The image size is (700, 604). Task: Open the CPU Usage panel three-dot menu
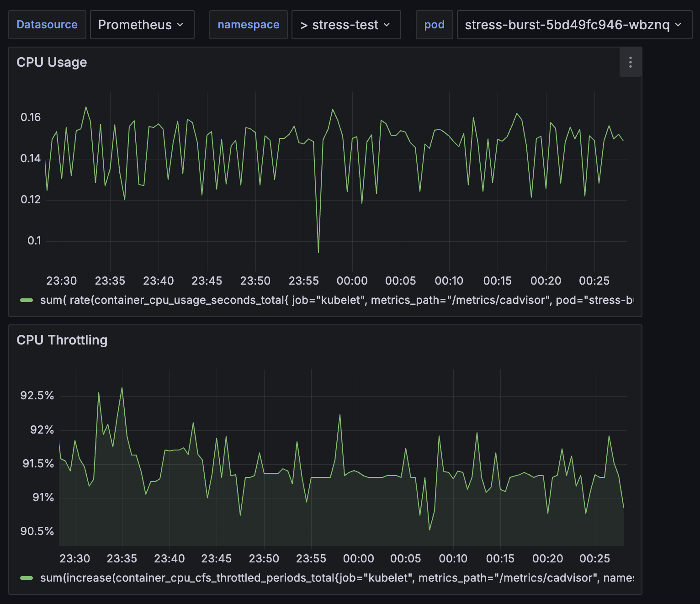(x=631, y=62)
